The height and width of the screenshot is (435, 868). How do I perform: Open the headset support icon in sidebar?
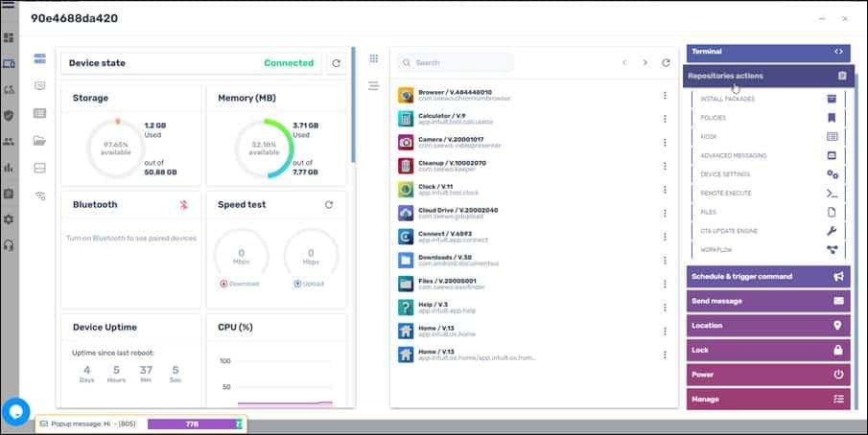click(9, 244)
